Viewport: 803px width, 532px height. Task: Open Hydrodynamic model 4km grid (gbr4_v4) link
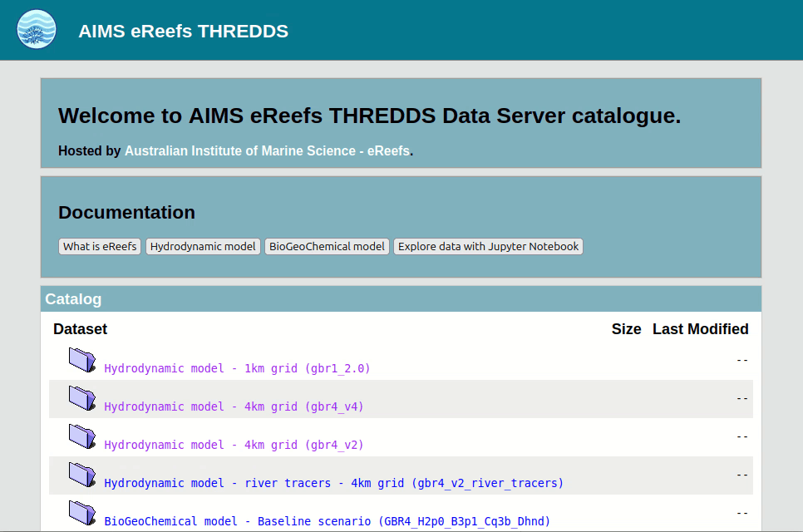(234, 406)
